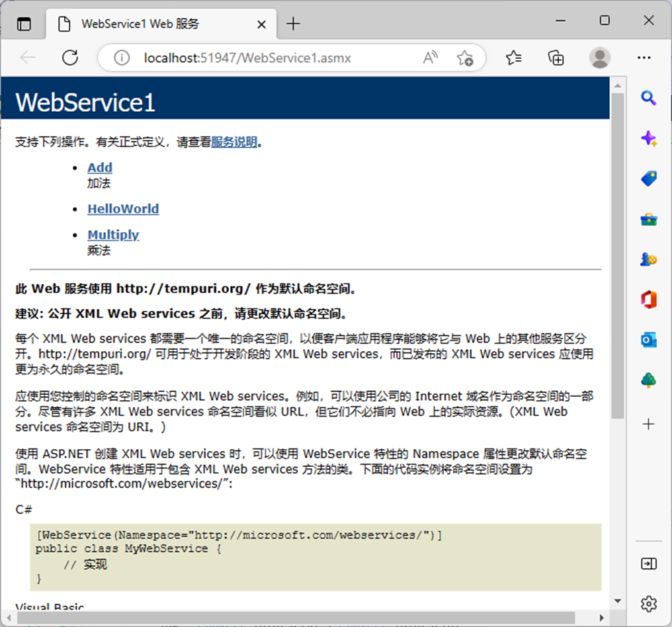Open the HelloWorld operation link
The width and height of the screenshot is (672, 627).
pyautogui.click(x=123, y=209)
